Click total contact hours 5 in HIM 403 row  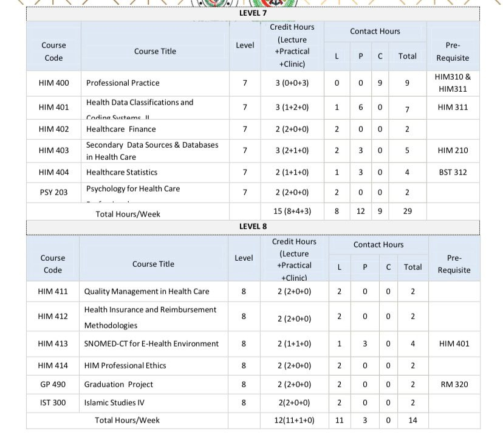tap(407, 151)
